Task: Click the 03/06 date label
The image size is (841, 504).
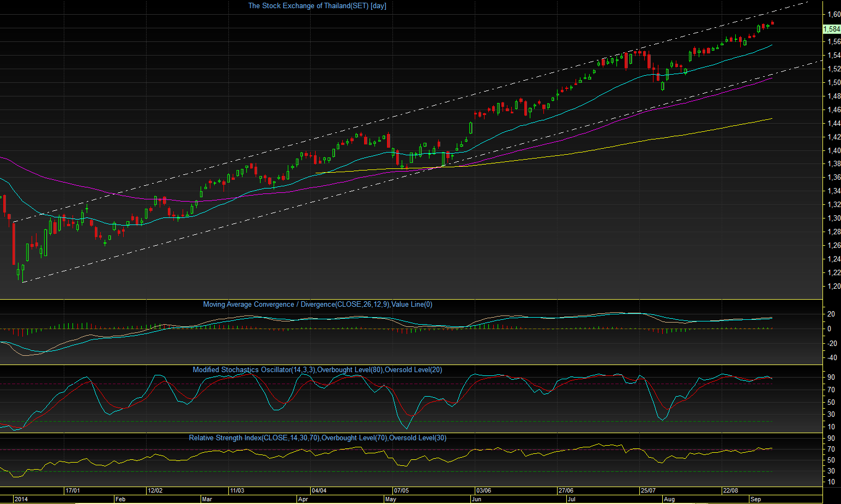Action: pyautogui.click(x=483, y=491)
